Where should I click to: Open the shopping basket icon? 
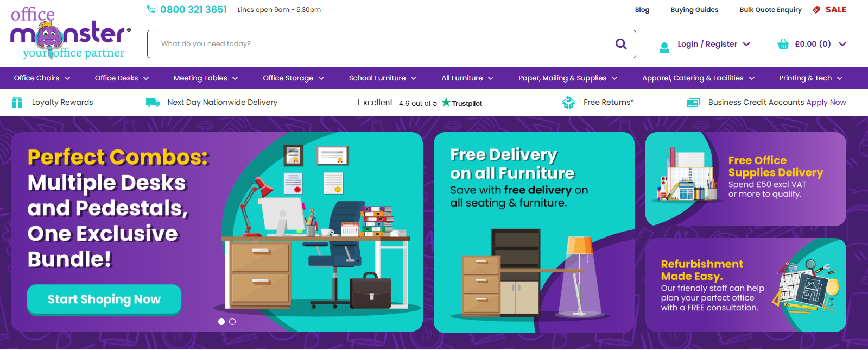pyautogui.click(x=783, y=44)
